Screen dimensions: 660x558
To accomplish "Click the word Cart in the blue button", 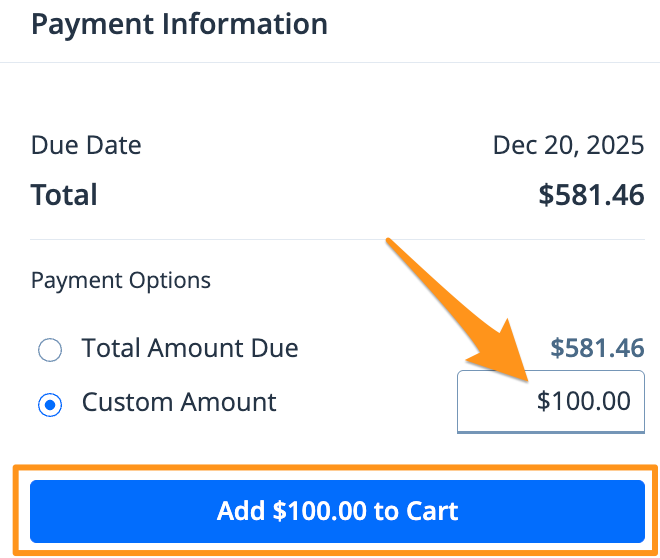I will point(432,511).
